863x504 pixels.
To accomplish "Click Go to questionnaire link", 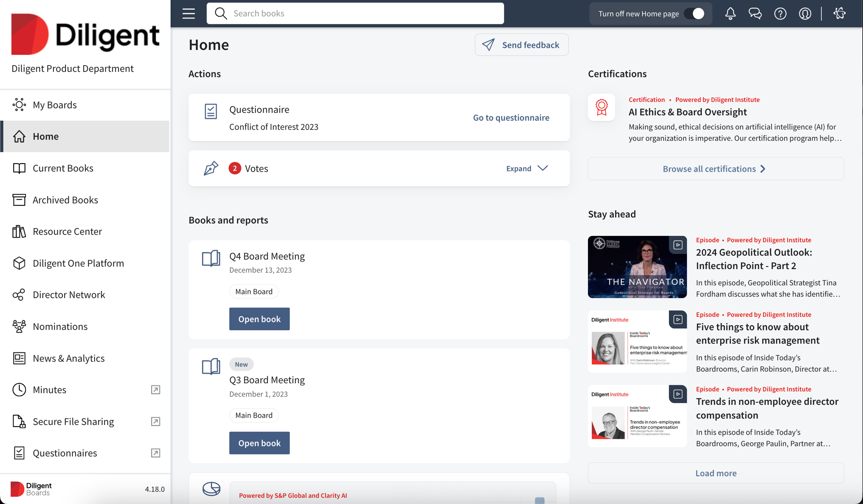I will [511, 117].
